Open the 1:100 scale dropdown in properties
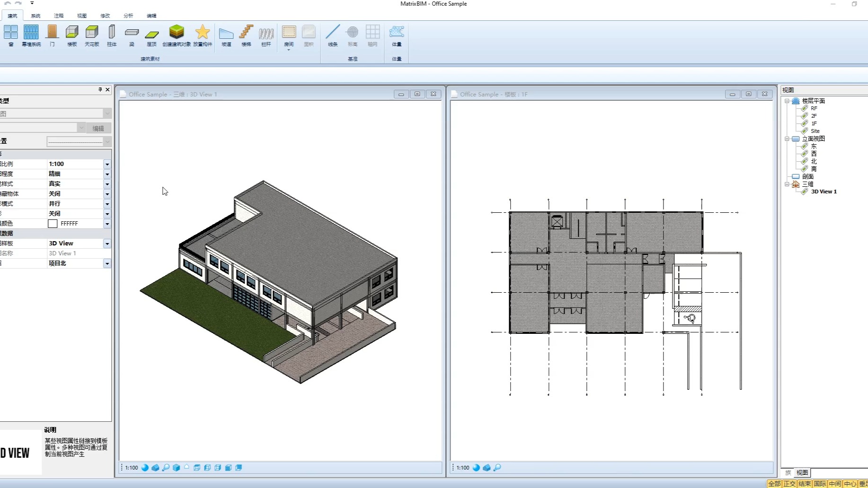This screenshot has height=488, width=868. [x=107, y=164]
